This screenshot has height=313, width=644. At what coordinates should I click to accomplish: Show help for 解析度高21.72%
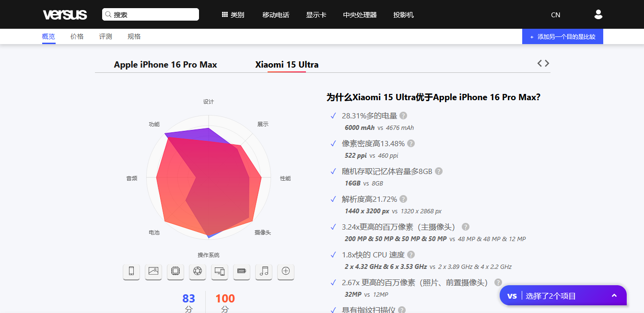tap(403, 199)
